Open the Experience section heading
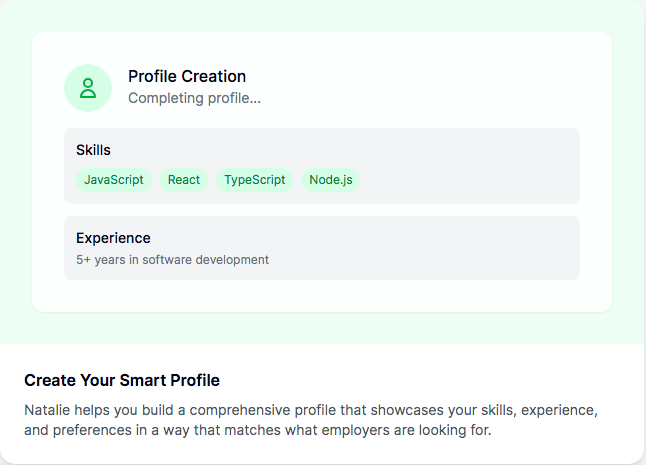This screenshot has width=646, height=465. (113, 238)
